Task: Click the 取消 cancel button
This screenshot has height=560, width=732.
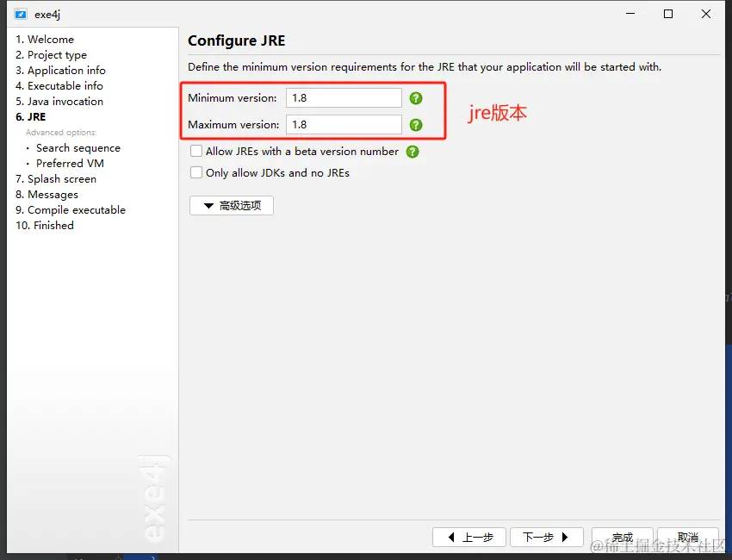Action: [688, 537]
